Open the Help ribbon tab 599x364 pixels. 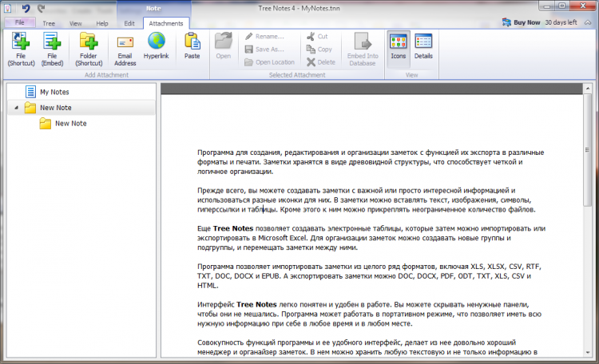102,23
